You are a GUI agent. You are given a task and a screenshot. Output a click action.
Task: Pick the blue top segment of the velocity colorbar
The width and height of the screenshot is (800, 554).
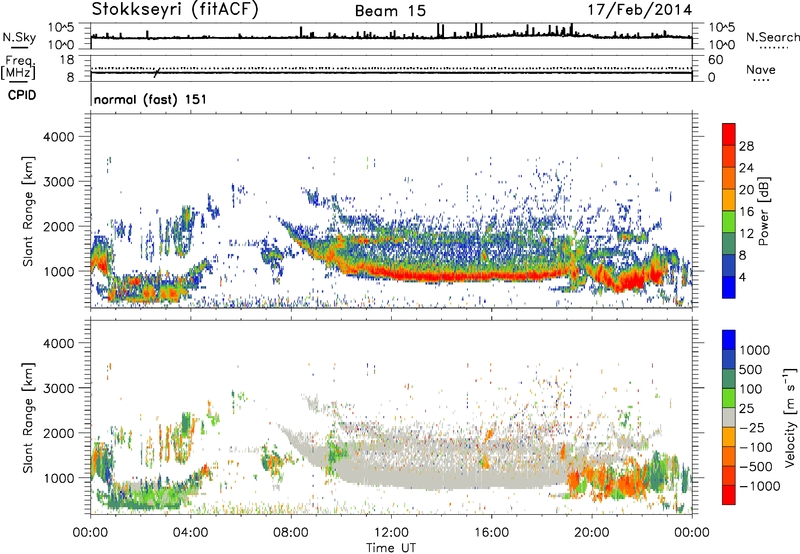[x=729, y=340]
